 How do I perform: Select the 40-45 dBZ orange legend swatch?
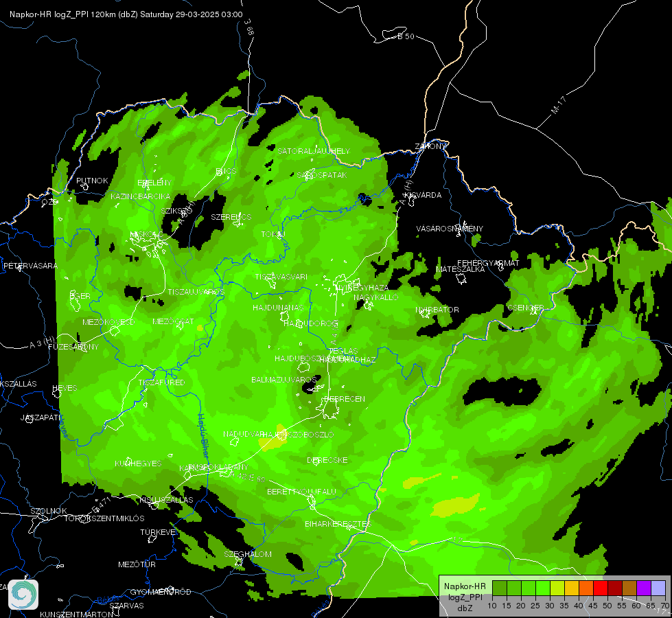pos(586,588)
